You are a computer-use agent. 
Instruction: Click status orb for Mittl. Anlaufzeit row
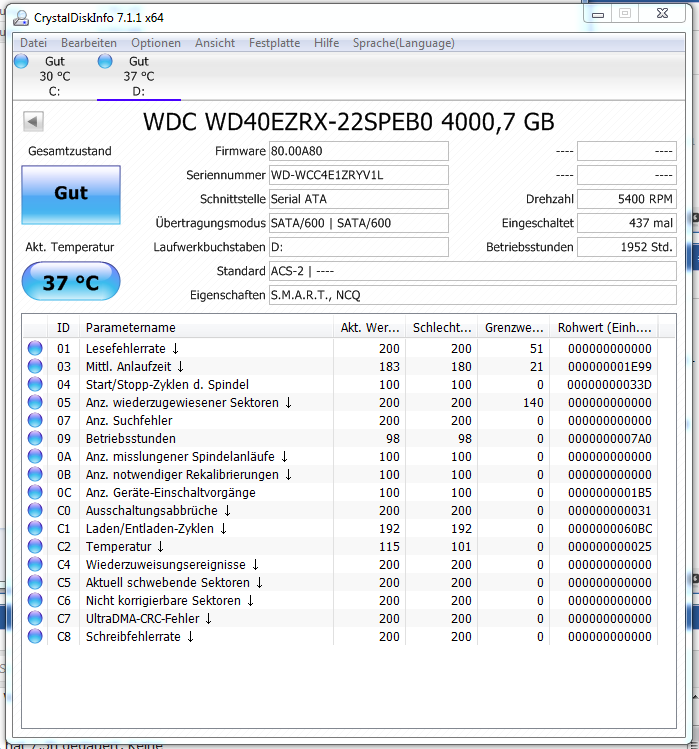[35, 366]
